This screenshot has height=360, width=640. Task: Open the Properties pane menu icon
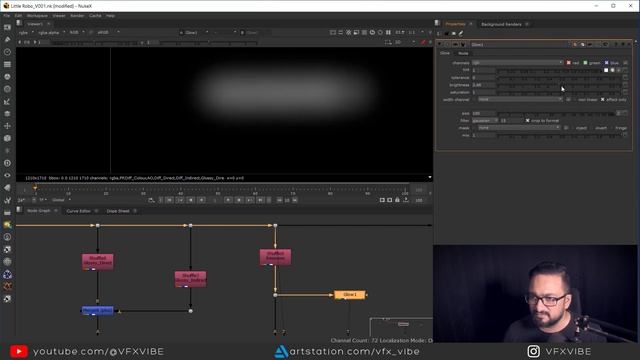438,23
